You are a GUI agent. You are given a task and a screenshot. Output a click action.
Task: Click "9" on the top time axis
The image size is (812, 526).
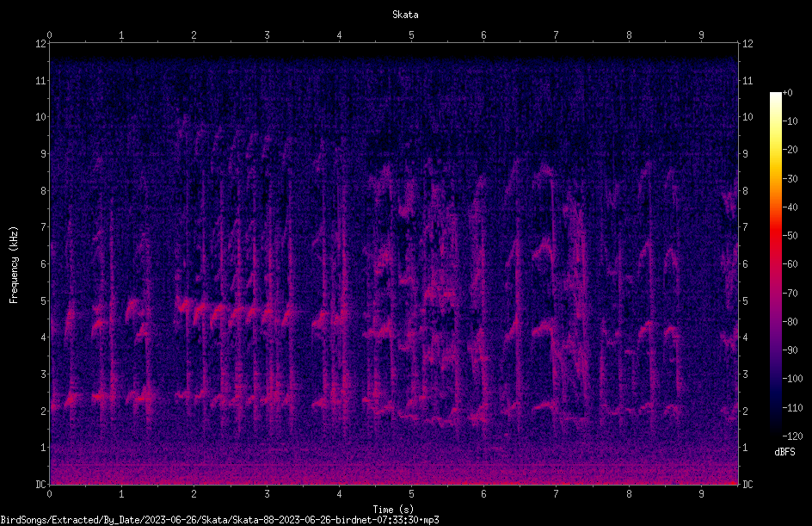point(701,35)
